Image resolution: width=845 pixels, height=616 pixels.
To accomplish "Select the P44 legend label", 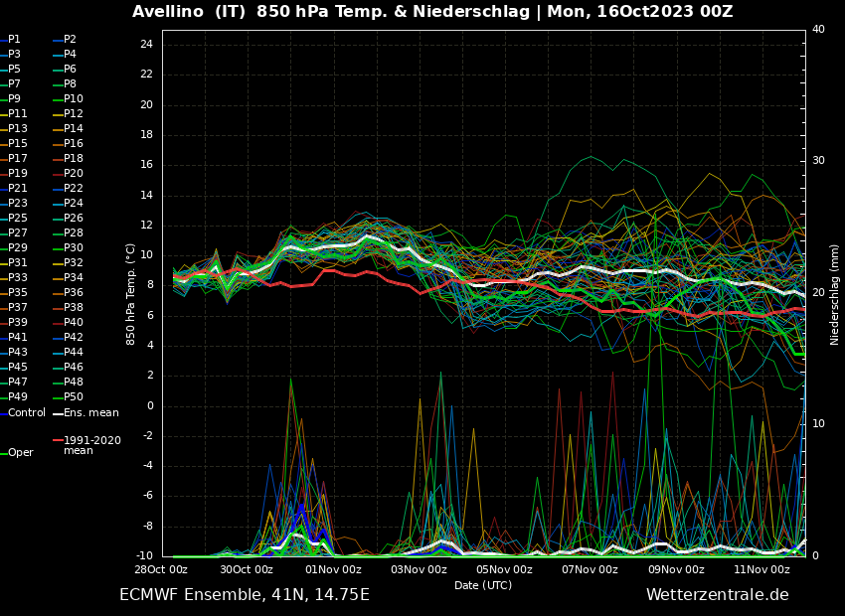I will tap(74, 353).
